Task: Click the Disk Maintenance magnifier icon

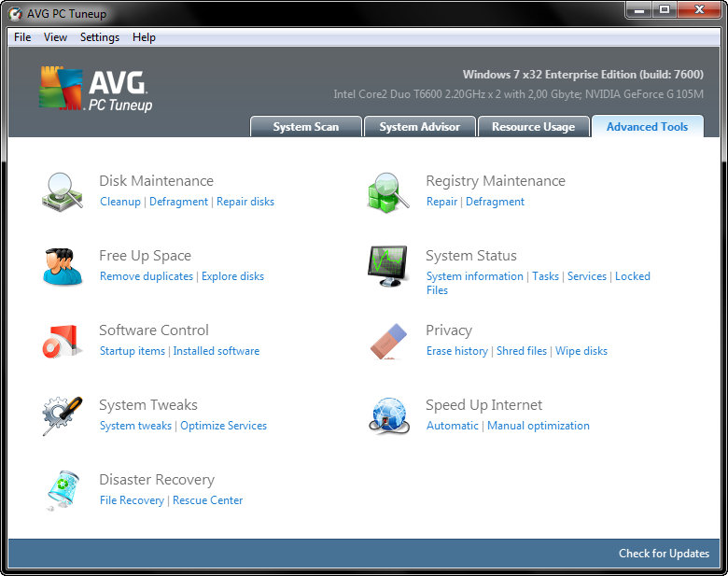Action: (x=63, y=192)
